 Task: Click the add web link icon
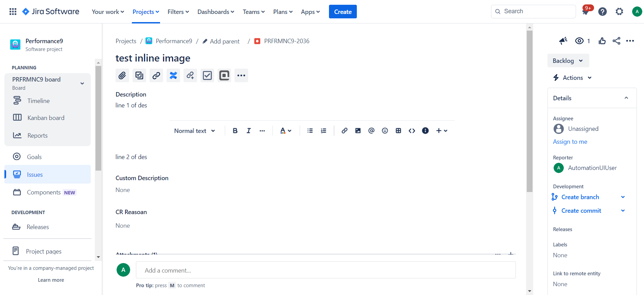coord(190,75)
